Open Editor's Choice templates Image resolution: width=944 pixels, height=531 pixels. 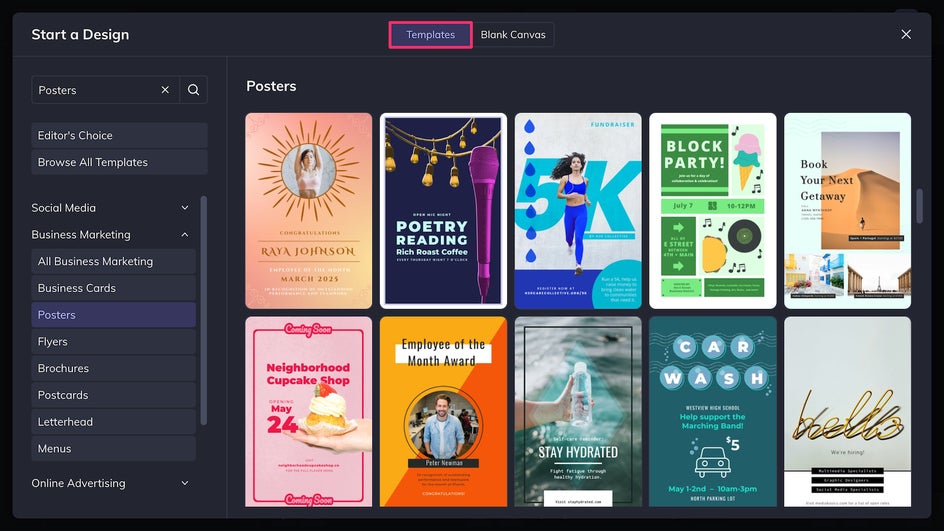coord(119,135)
